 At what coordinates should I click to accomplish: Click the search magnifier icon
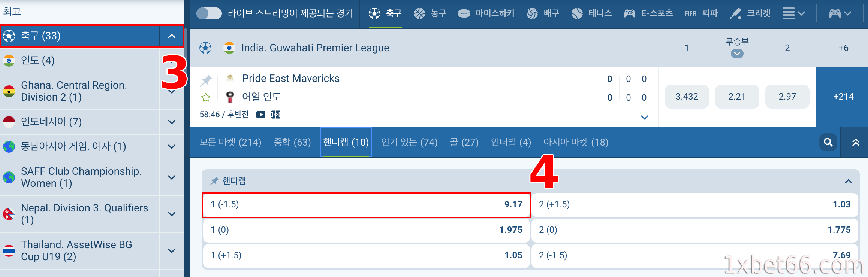(828, 142)
